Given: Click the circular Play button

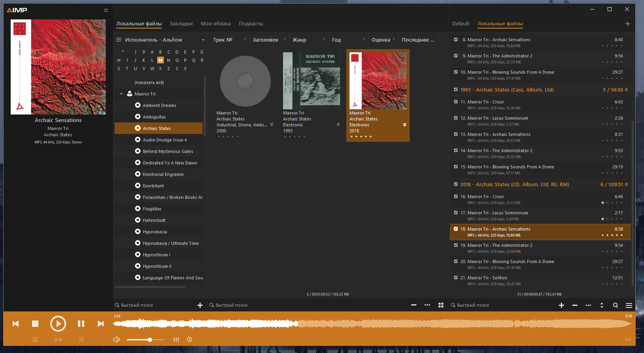Looking at the screenshot, I should [x=58, y=324].
